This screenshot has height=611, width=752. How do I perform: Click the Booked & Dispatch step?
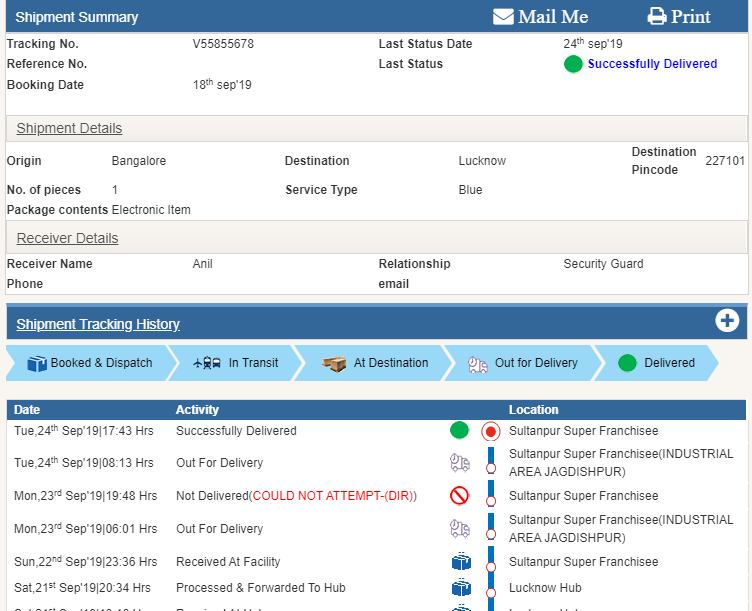click(90, 363)
